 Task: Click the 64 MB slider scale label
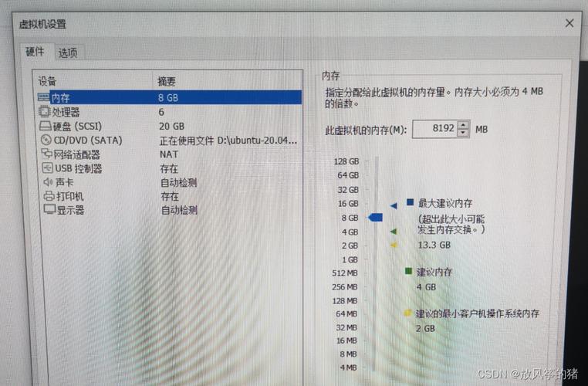click(346, 314)
